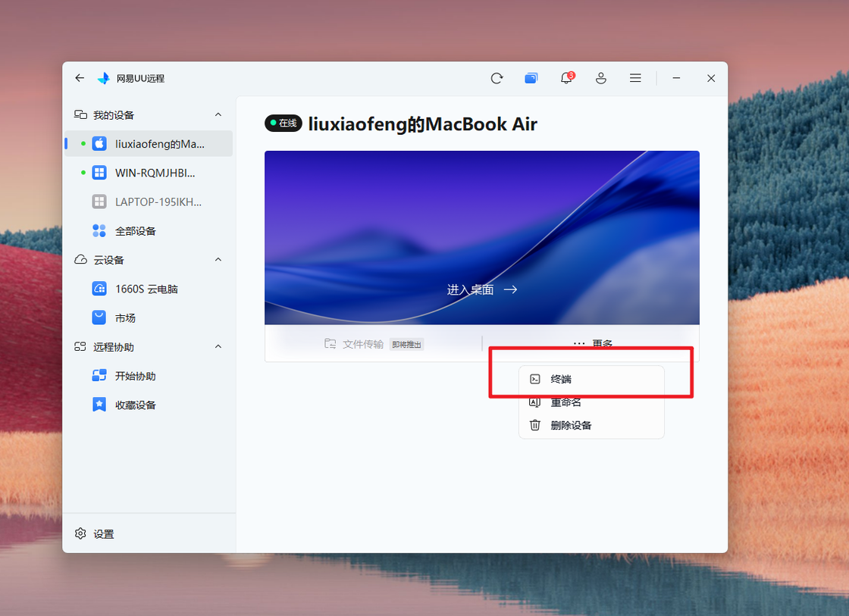
Task: Click 进入桌面 to enter remote desktop
Action: point(482,289)
